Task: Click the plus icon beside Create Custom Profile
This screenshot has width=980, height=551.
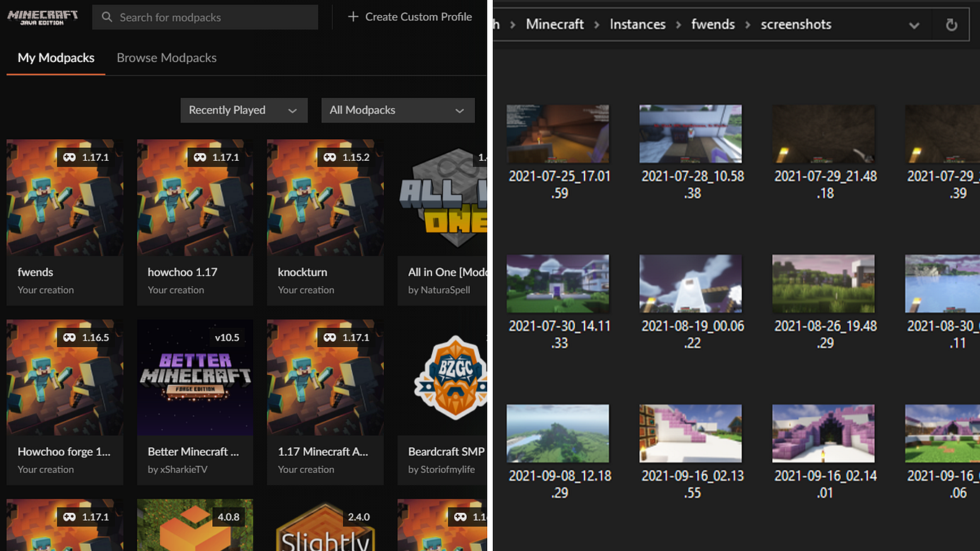Action: pyautogui.click(x=353, y=15)
